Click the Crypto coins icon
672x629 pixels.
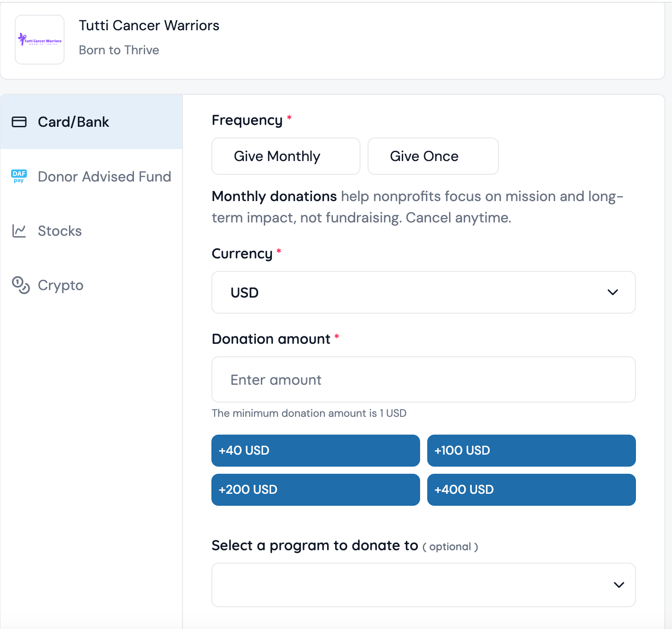click(x=20, y=285)
